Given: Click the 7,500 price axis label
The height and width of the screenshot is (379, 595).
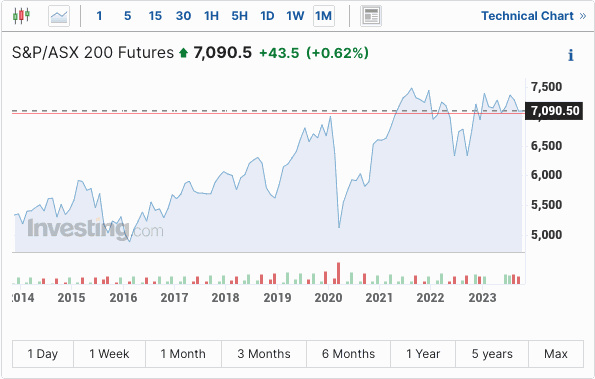Looking at the screenshot, I should pyautogui.click(x=546, y=87).
